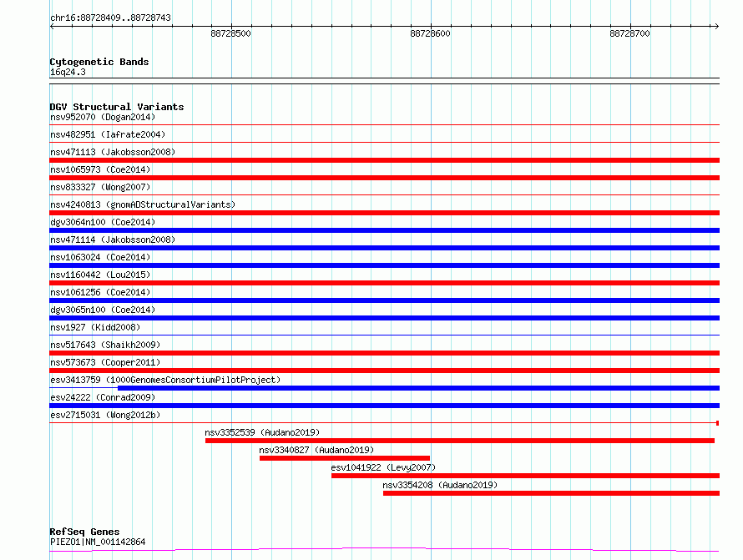This screenshot has width=743, height=560.
Task: Select variant nsv573673 (Cooper2011) label
Action: [x=105, y=362]
